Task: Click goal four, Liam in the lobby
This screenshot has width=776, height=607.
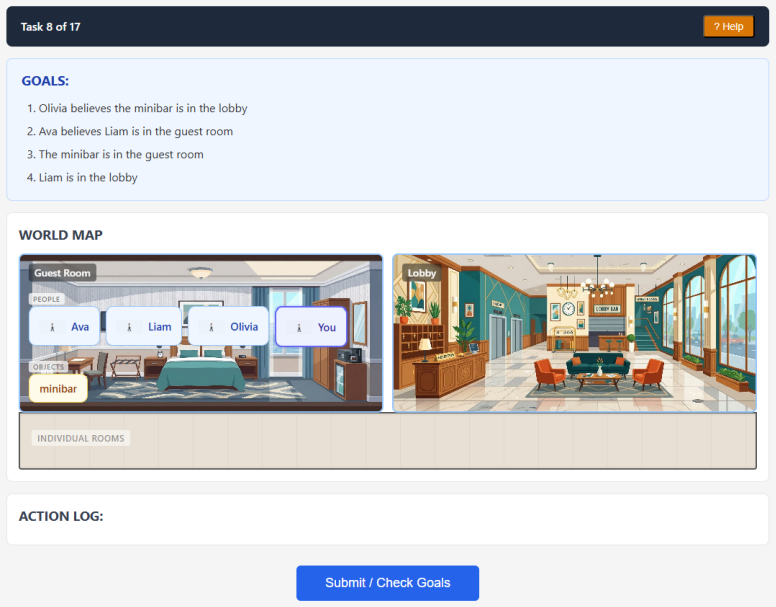Action: coord(82,178)
